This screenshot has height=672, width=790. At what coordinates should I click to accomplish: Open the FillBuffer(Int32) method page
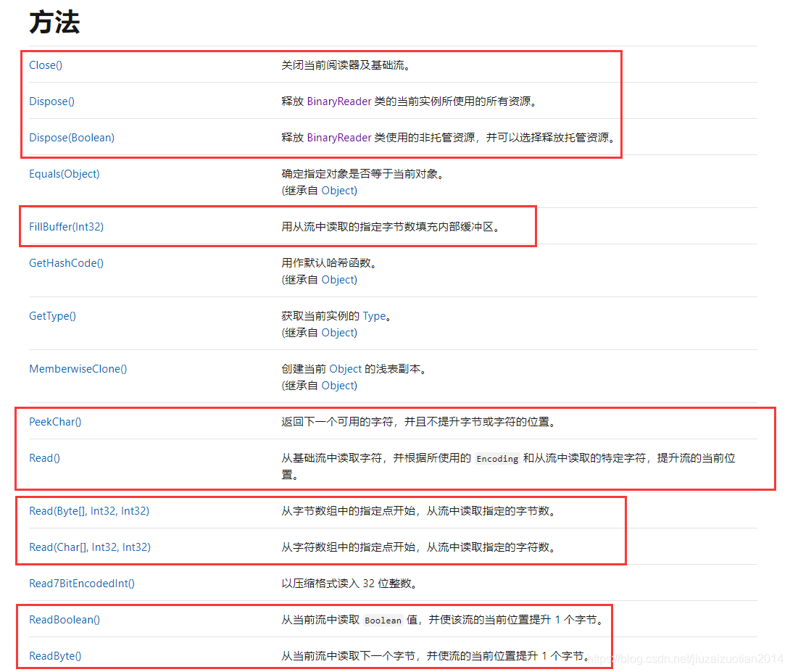pos(66,227)
